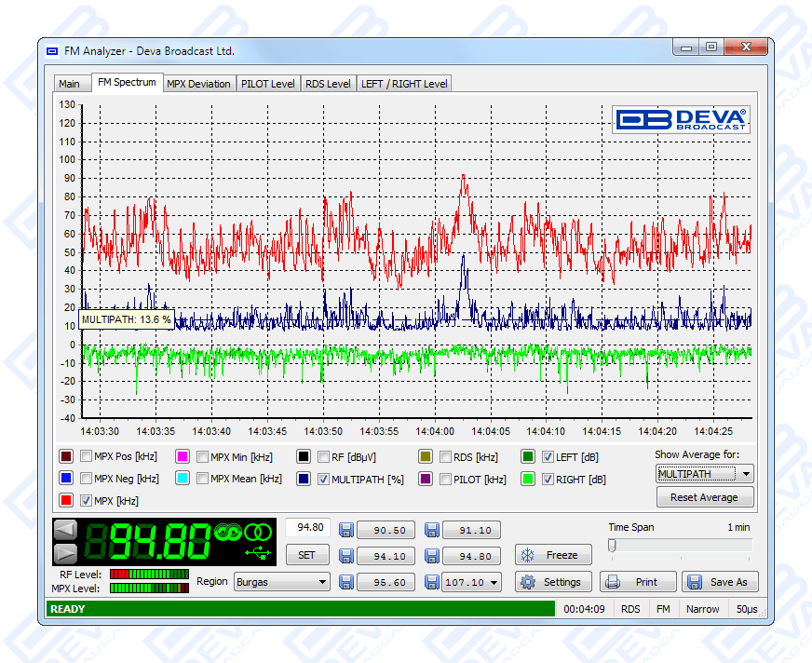Click the save icon beside preset 90.50
The height and width of the screenshot is (663, 812).
(345, 530)
